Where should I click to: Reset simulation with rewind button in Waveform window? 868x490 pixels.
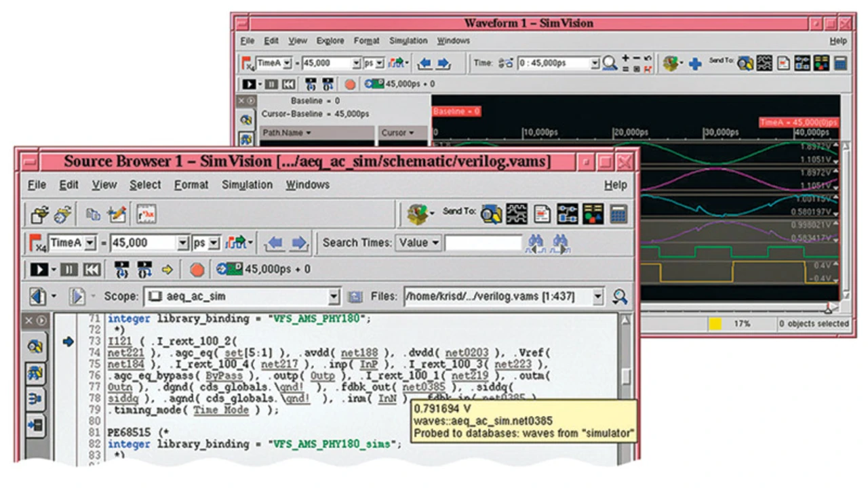point(288,84)
